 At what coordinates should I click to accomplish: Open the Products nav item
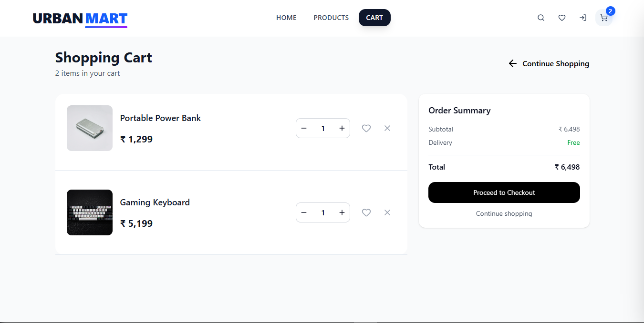point(331,18)
